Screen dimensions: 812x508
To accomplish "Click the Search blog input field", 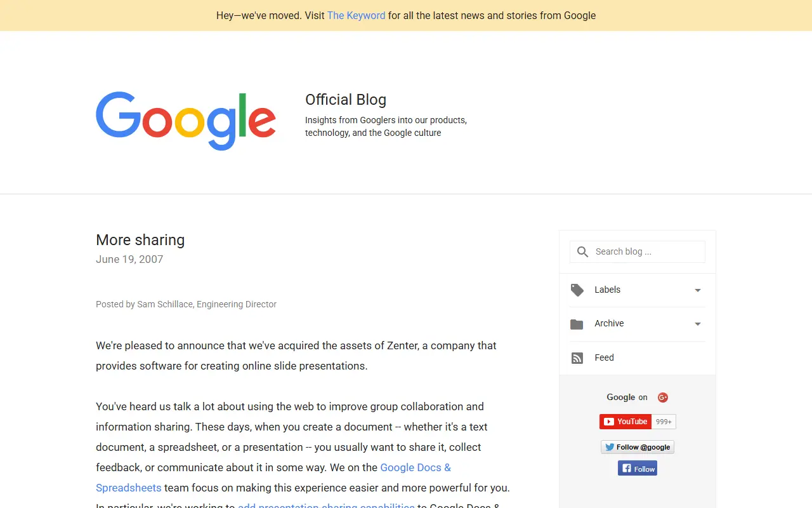I will [638, 251].
